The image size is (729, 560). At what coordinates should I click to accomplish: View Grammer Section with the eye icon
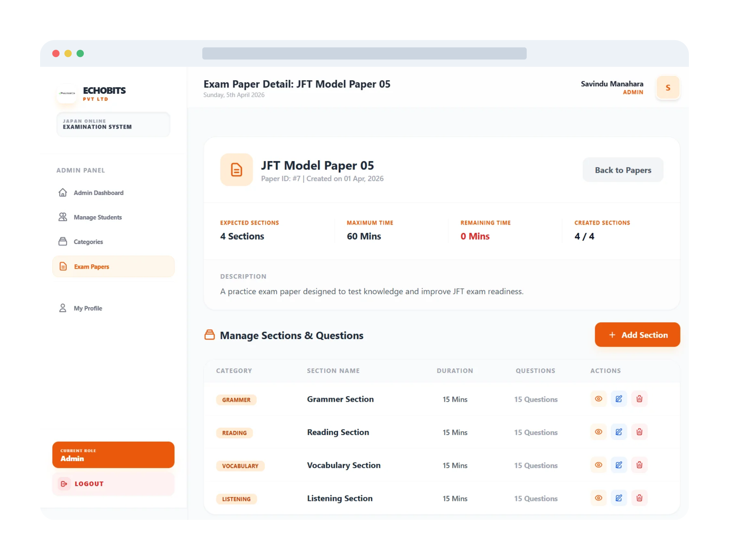click(x=598, y=399)
